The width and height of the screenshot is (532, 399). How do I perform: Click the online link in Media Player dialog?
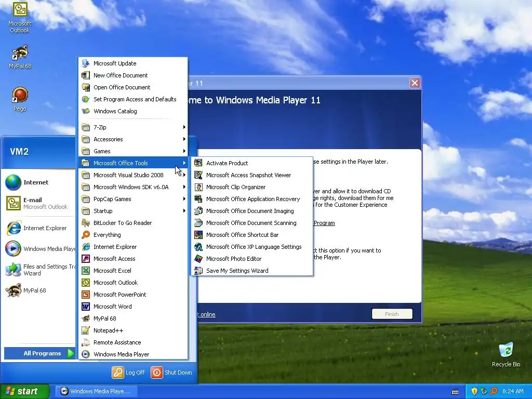(208, 314)
